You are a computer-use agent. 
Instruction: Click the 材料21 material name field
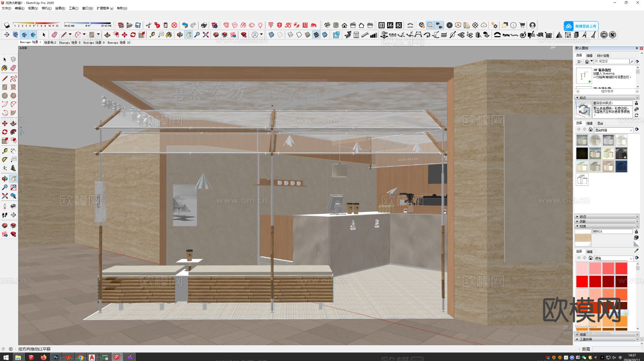point(613,231)
